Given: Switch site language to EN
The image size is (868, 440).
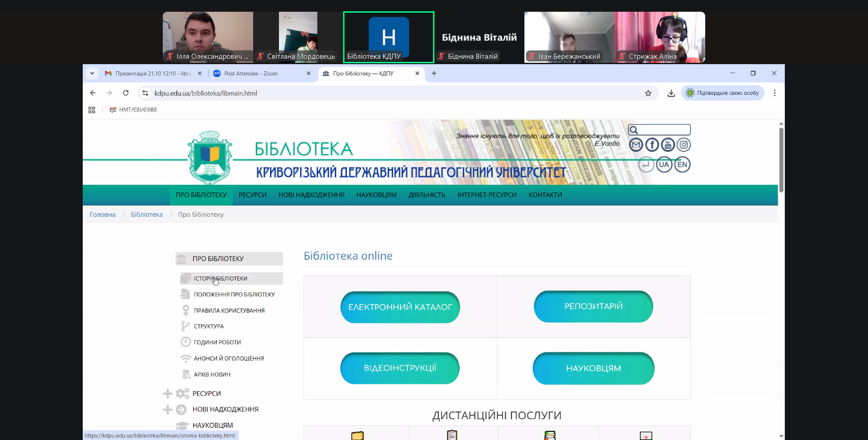Looking at the screenshot, I should click(x=683, y=164).
